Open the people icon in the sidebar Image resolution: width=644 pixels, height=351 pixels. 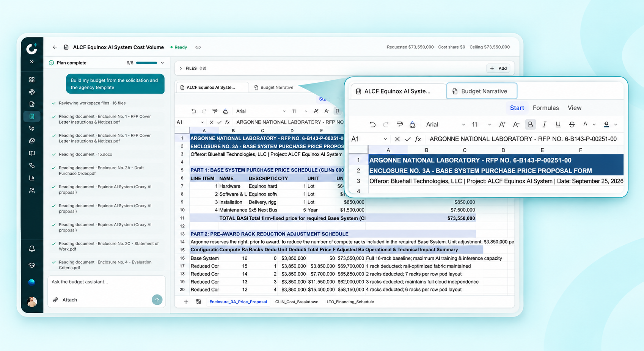pos(32,190)
